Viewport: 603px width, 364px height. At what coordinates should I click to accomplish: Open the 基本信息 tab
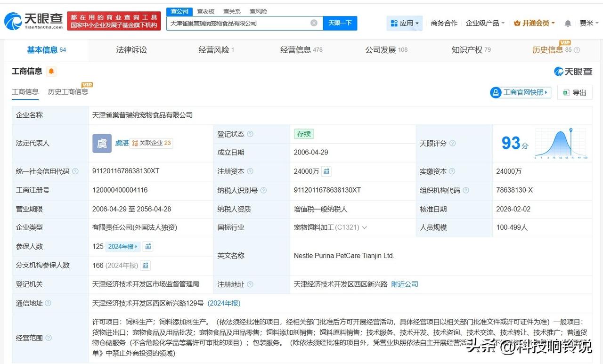(46, 50)
